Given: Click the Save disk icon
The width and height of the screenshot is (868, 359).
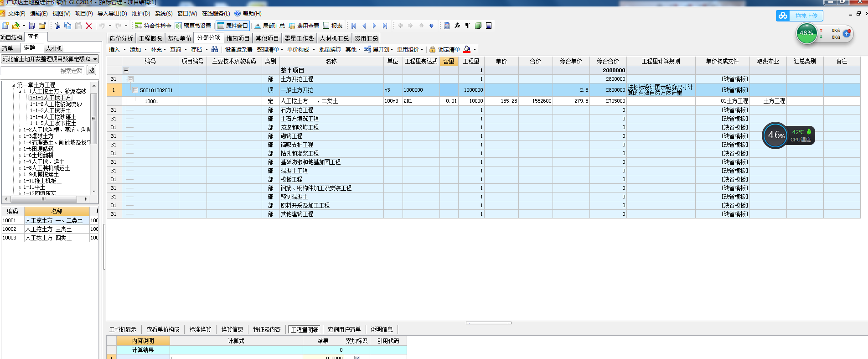Looking at the screenshot, I should (31, 26).
